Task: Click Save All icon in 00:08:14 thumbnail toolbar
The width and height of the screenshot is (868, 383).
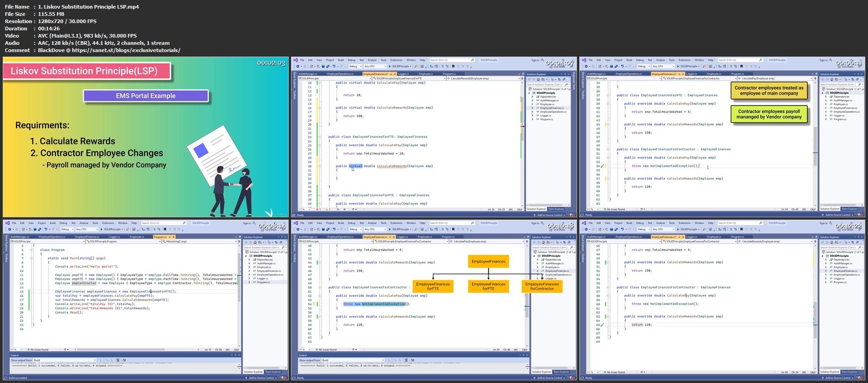Action: coord(39,229)
